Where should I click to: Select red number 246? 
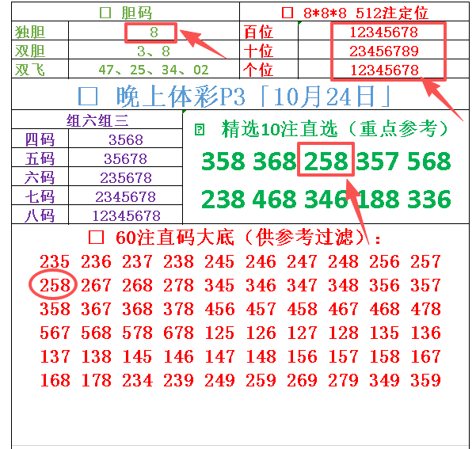[261, 261]
